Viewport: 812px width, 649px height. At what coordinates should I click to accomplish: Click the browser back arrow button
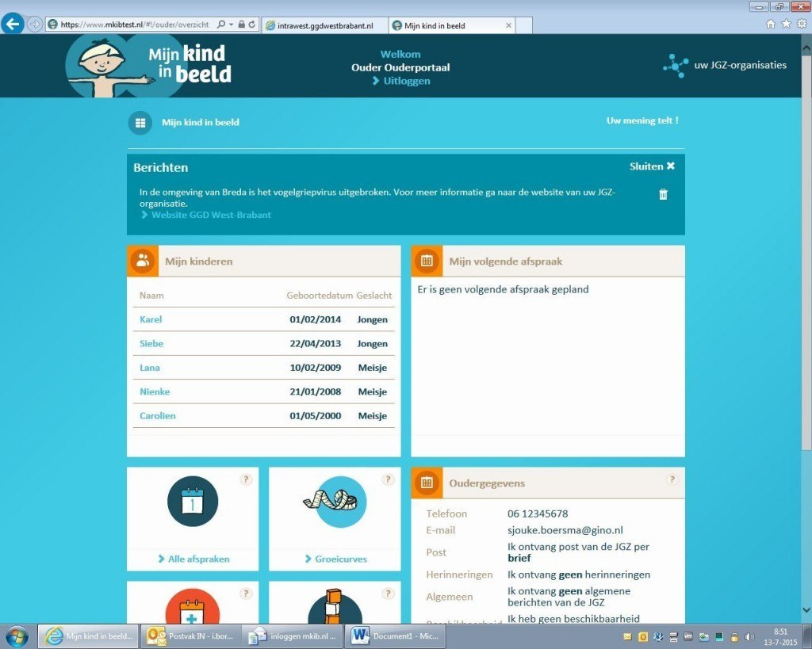click(13, 24)
